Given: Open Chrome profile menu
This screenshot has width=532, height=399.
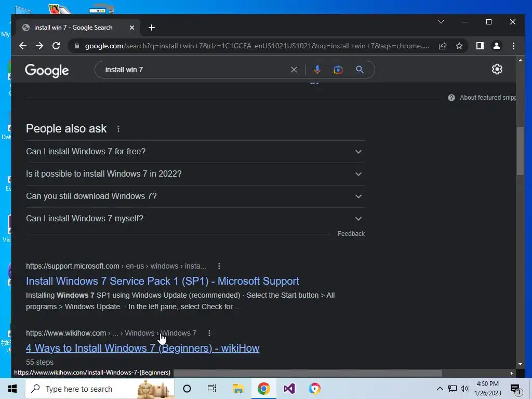Looking at the screenshot, I should (496, 46).
